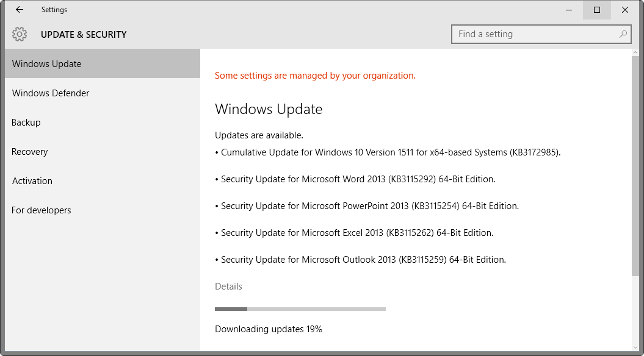Click the back arrow in Settings
This screenshot has width=644, height=356.
pyautogui.click(x=20, y=10)
